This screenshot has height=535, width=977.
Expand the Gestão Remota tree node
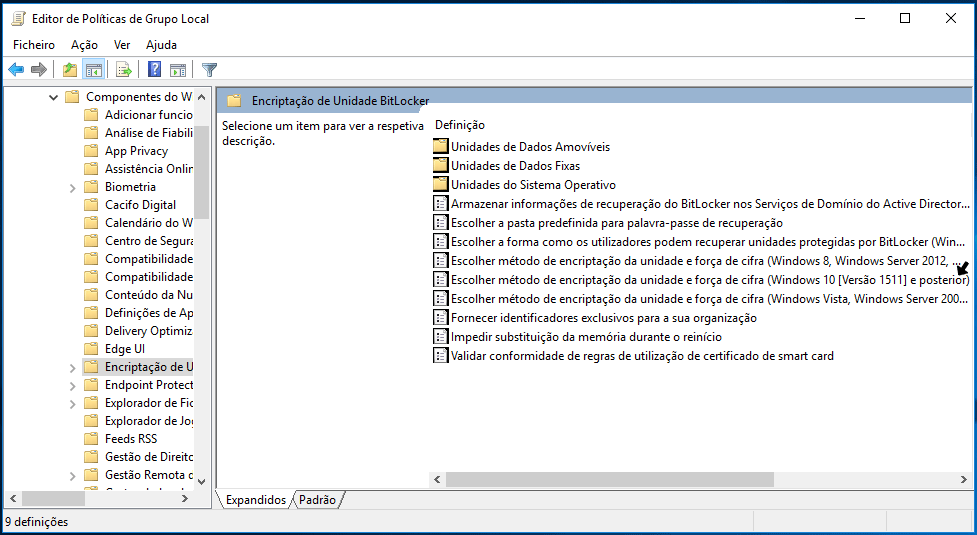(72, 475)
